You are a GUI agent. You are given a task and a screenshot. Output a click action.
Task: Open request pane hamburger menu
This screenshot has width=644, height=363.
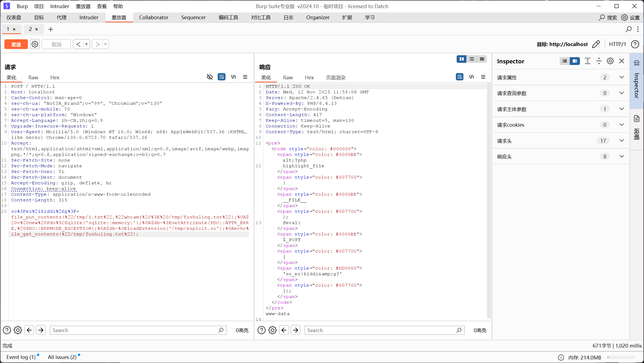(245, 77)
